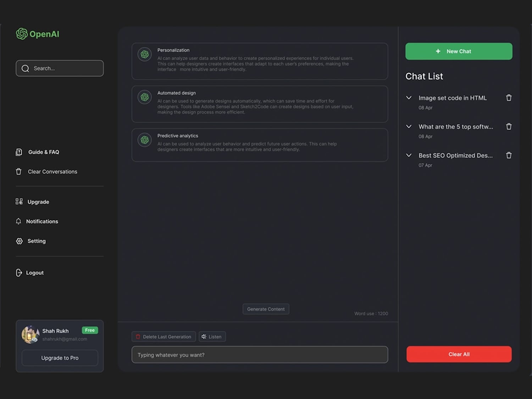Open the Upgrade menu item
Image resolution: width=532 pixels, height=399 pixels.
coord(33,202)
